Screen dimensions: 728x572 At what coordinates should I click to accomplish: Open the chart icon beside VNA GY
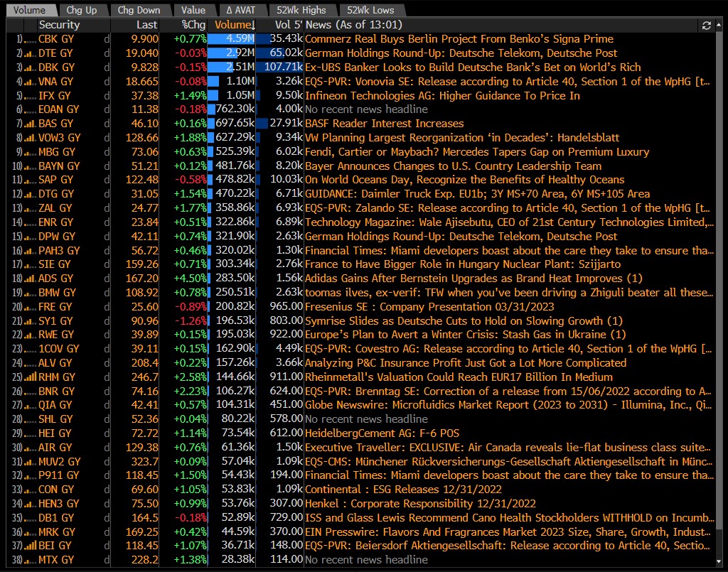[30, 82]
